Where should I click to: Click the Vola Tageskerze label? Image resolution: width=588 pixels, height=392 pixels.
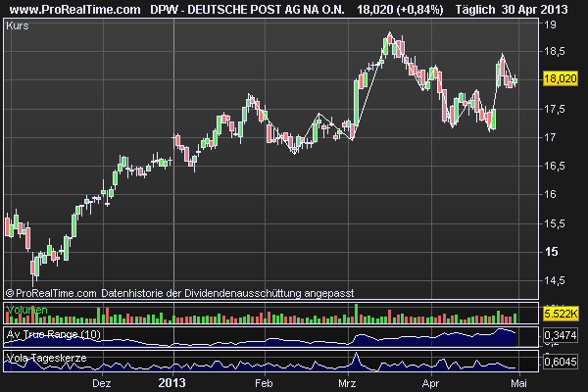tap(46, 358)
